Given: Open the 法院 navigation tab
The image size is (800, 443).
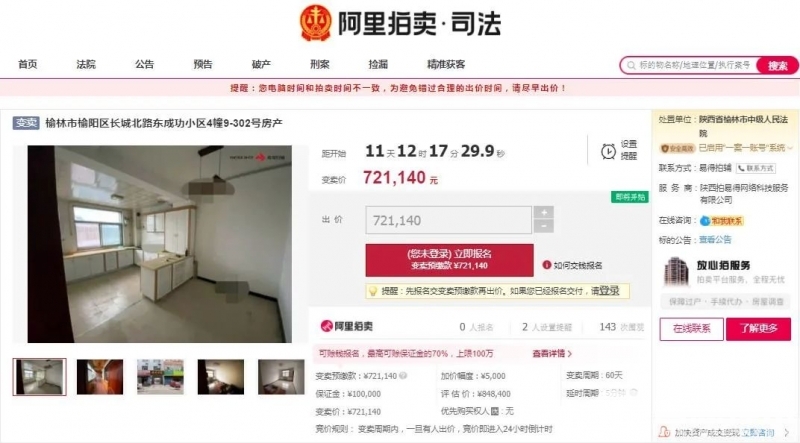Looking at the screenshot, I should [x=86, y=64].
